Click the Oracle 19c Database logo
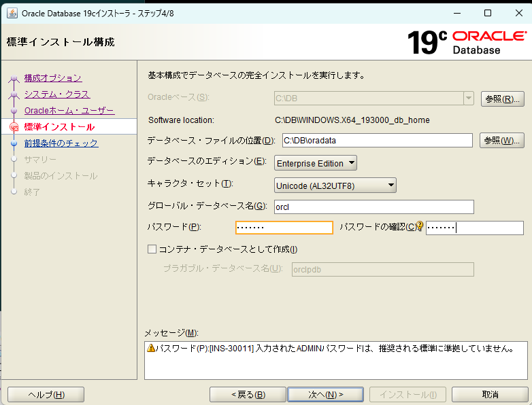Viewport: 532px width, 405px height. coord(466,41)
